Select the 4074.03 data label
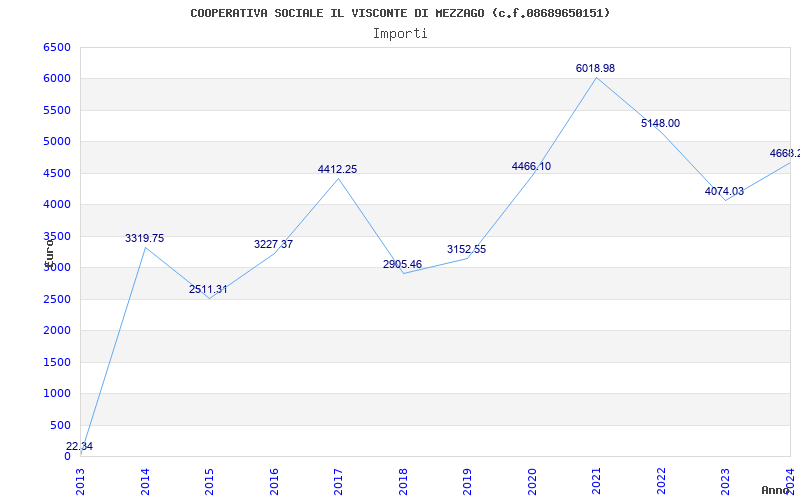800x500 pixels. pyautogui.click(x=724, y=191)
